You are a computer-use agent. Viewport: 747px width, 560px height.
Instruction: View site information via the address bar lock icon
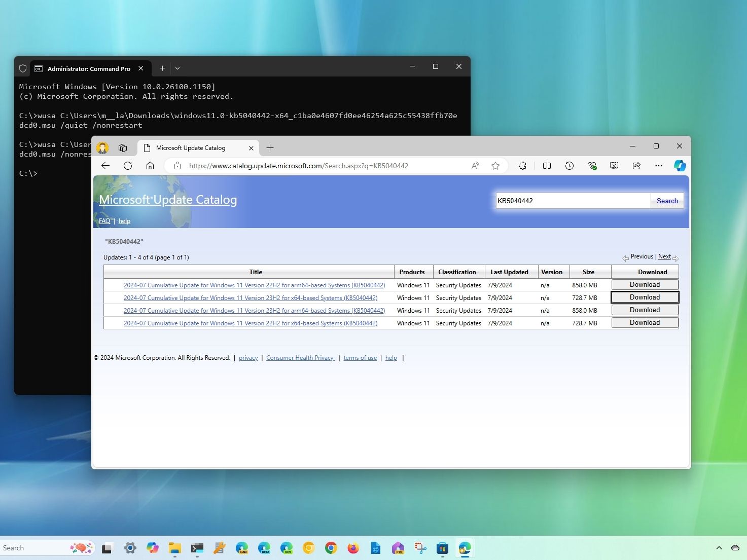[177, 166]
